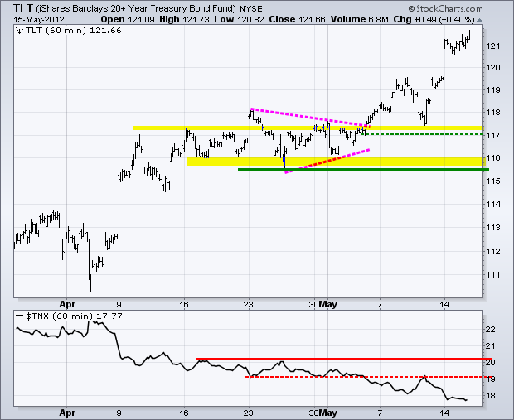Click the solid red resistance line in TNX

tap(344, 359)
